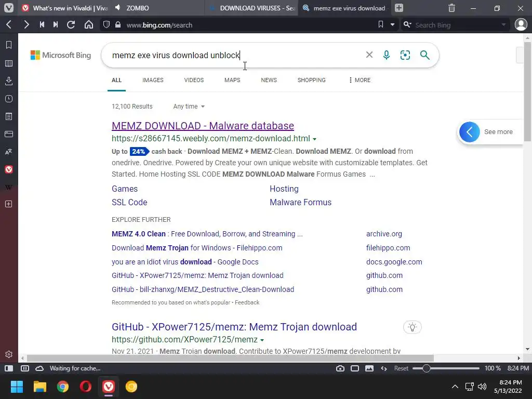Open closed tabs trash can
Screen dimensions: 532x399
pos(451,8)
